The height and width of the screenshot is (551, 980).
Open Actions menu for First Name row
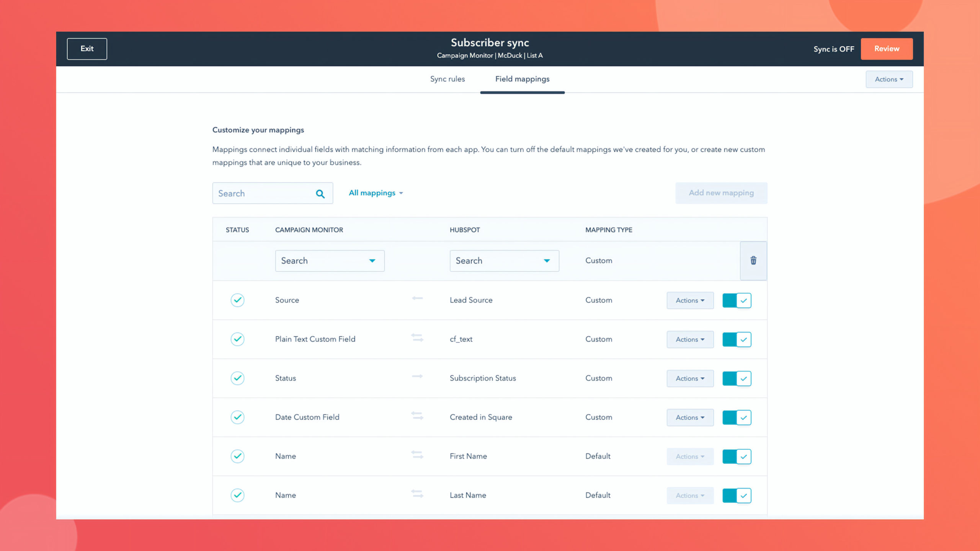click(x=690, y=456)
